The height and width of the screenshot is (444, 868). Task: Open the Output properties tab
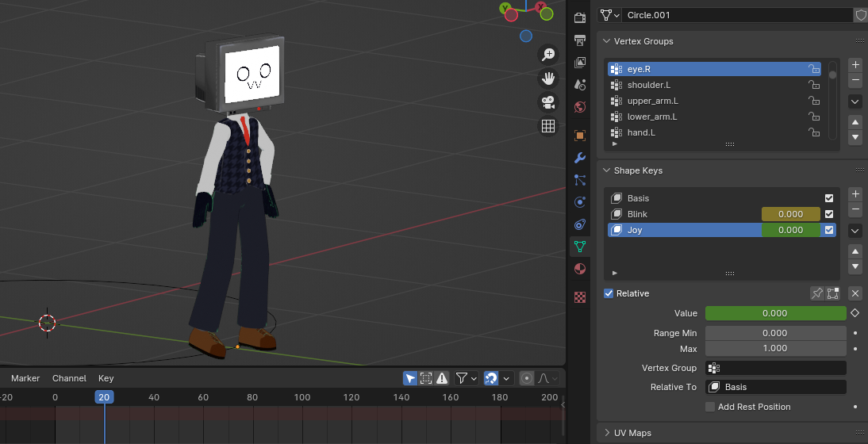[579, 40]
